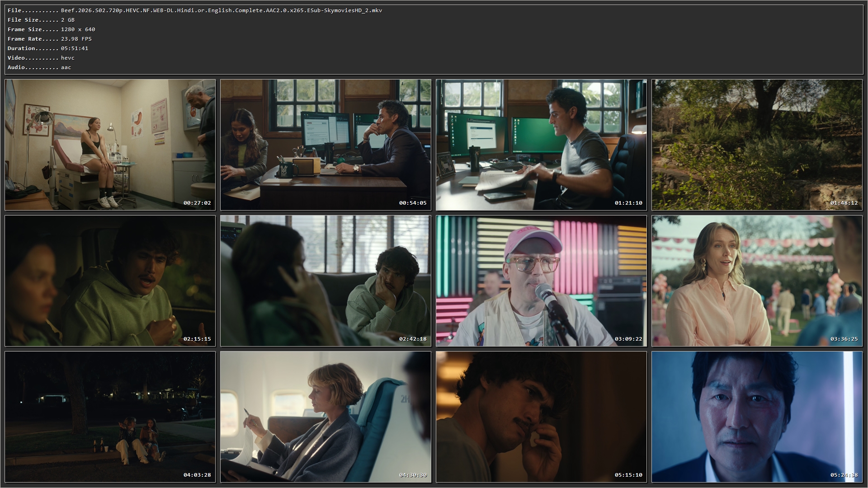Viewport: 868px width, 488px height.
Task: Click the 03:09:22 timestamp label
Action: (628, 339)
